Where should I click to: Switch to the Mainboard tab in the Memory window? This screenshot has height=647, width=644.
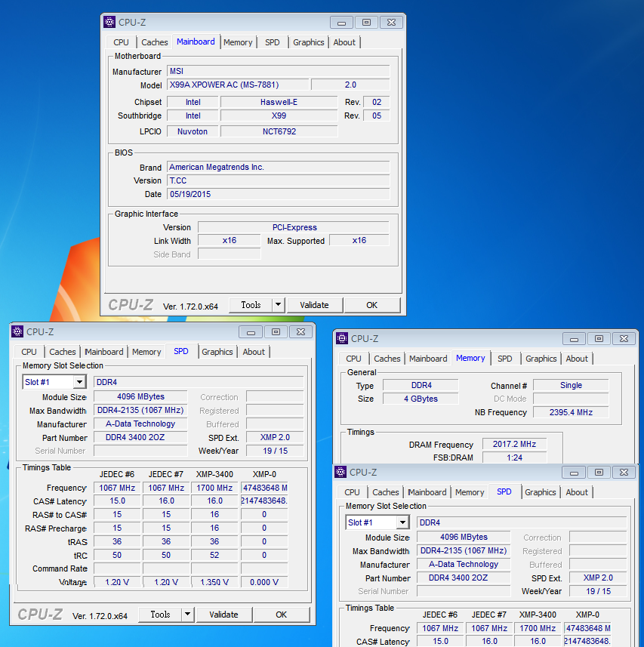tap(428, 359)
